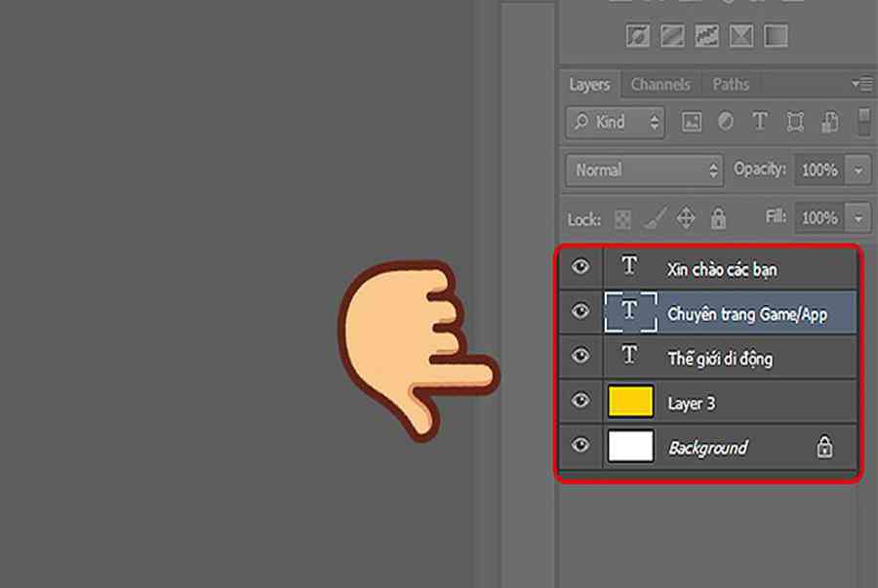Add an Invert adjustment layer
This screenshot has width=878, height=588.
pyautogui.click(x=638, y=36)
